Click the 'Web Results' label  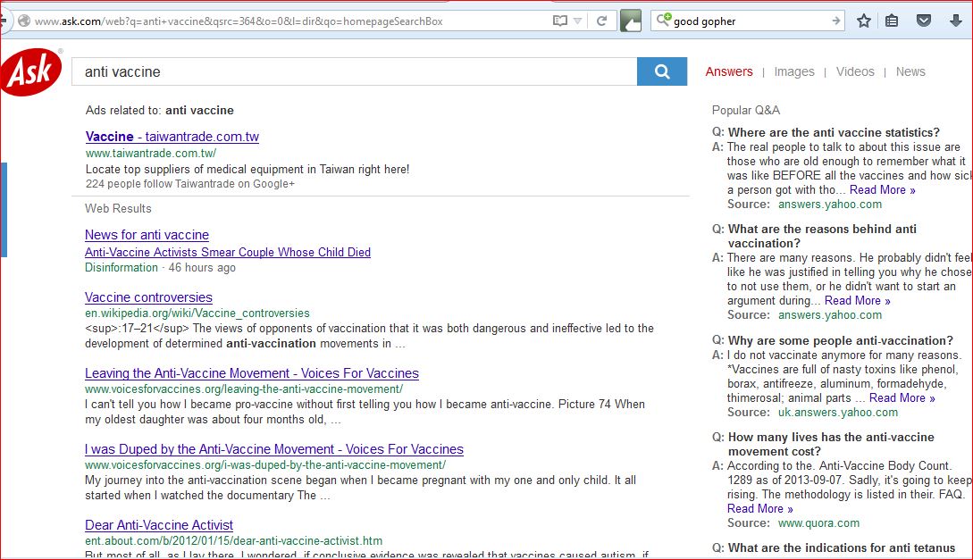(x=118, y=209)
